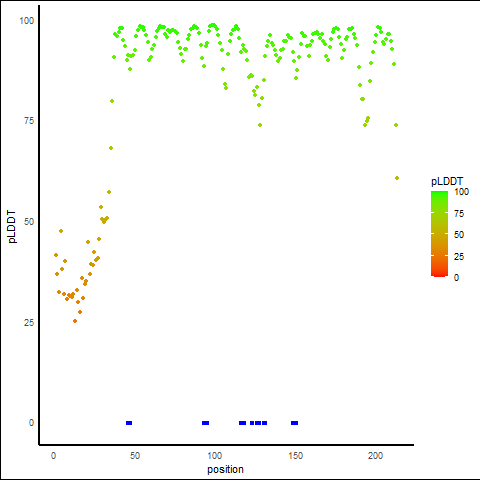Click the x-axis tick label 100

(214, 455)
